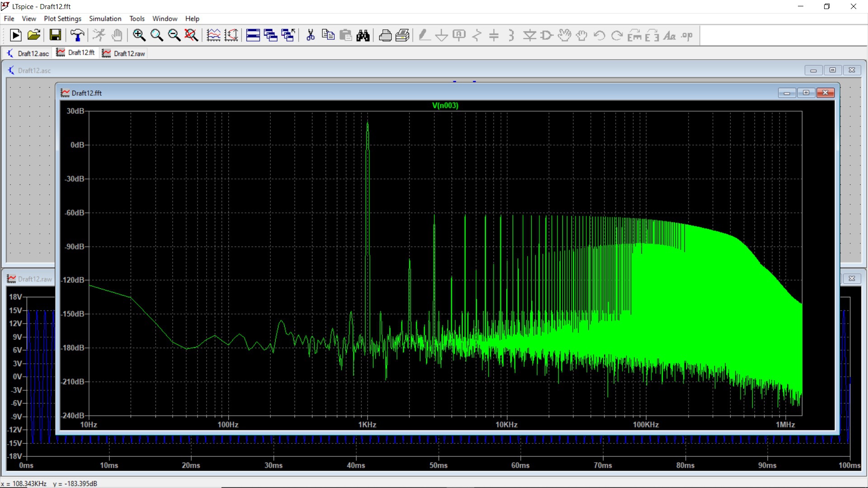Save the file with the floppy disk icon
The height and width of the screenshot is (488, 868).
(55, 35)
